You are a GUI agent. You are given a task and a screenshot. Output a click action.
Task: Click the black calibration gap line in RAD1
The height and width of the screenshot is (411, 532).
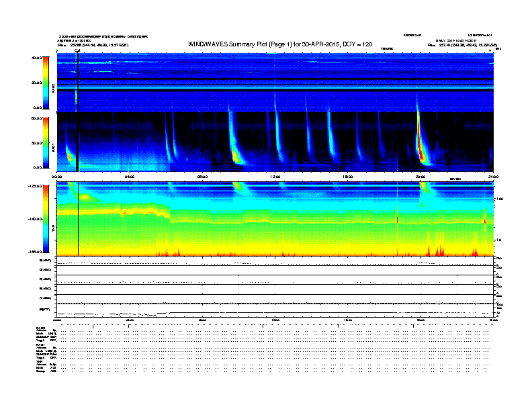(x=78, y=142)
